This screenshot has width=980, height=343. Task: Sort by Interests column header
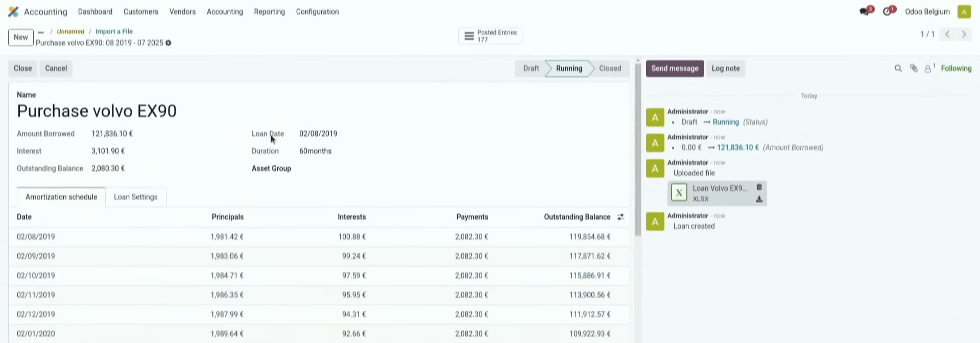click(351, 217)
